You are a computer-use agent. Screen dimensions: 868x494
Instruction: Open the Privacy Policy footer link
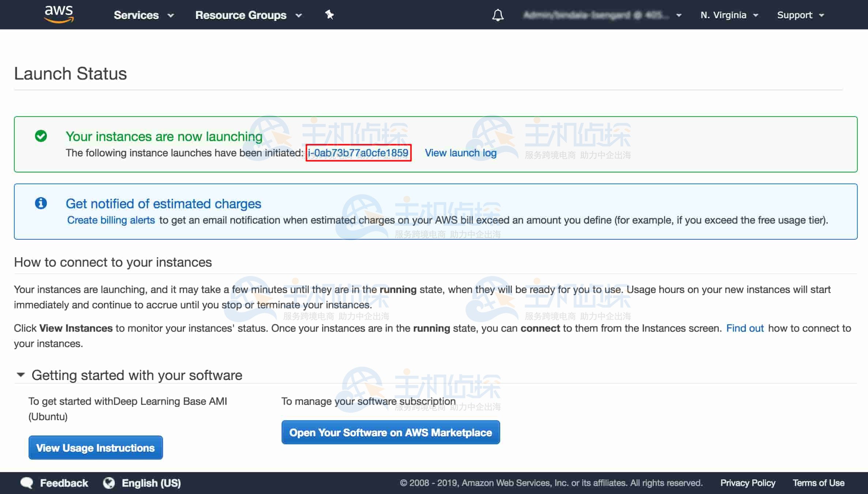747,483
